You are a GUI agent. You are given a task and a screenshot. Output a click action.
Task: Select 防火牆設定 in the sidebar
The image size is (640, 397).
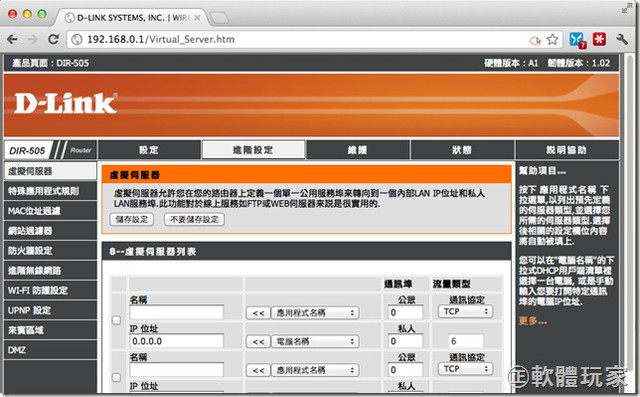[x=50, y=251]
